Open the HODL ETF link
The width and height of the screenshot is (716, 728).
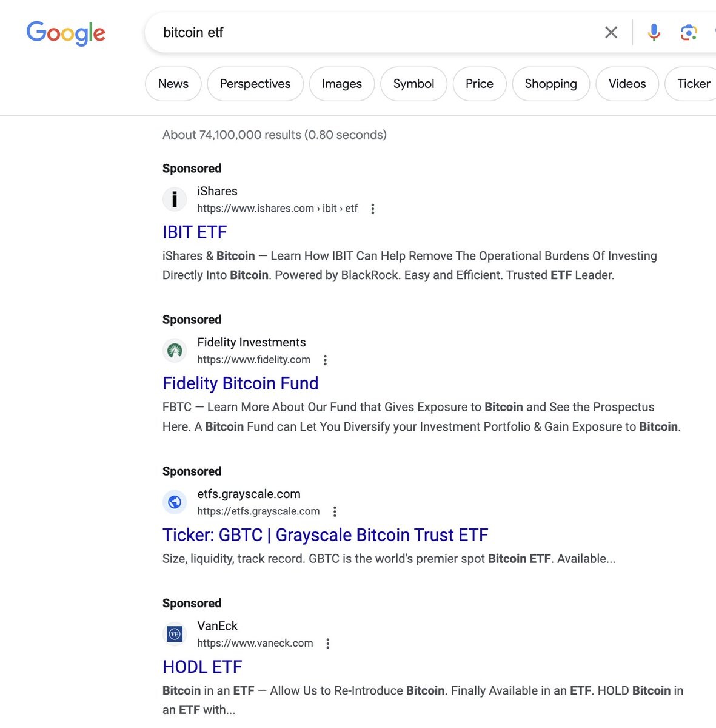(x=202, y=667)
